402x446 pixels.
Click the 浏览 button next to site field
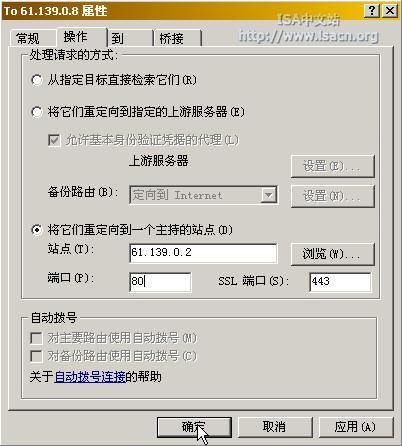pos(332,254)
